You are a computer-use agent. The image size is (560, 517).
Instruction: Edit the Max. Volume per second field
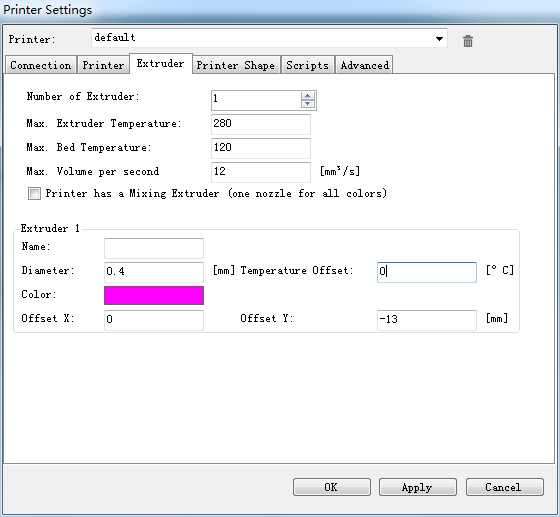coord(261,172)
